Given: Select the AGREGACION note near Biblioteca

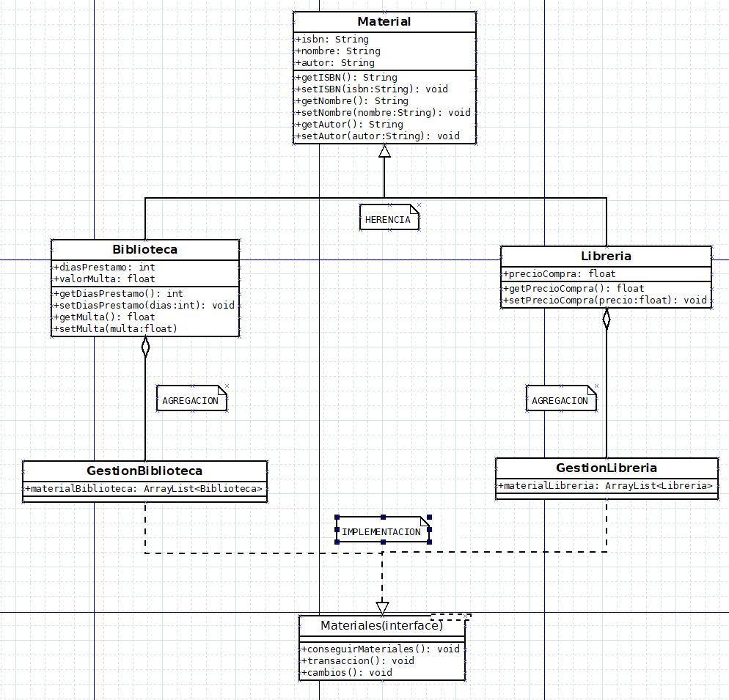Looking at the screenshot, I should tap(191, 398).
